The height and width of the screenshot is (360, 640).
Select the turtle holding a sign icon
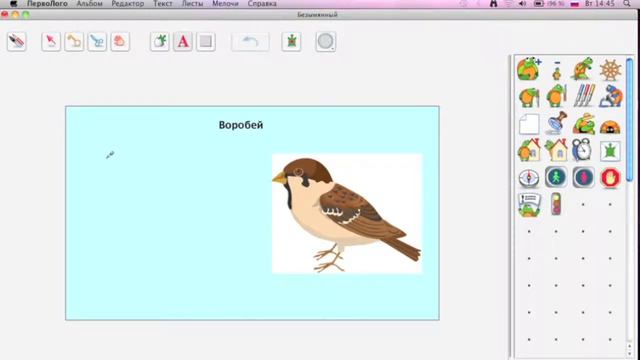point(529,205)
